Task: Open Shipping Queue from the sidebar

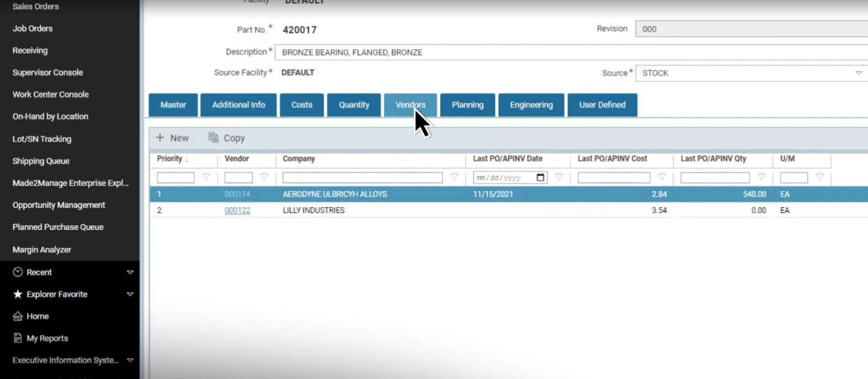Action: click(x=41, y=161)
